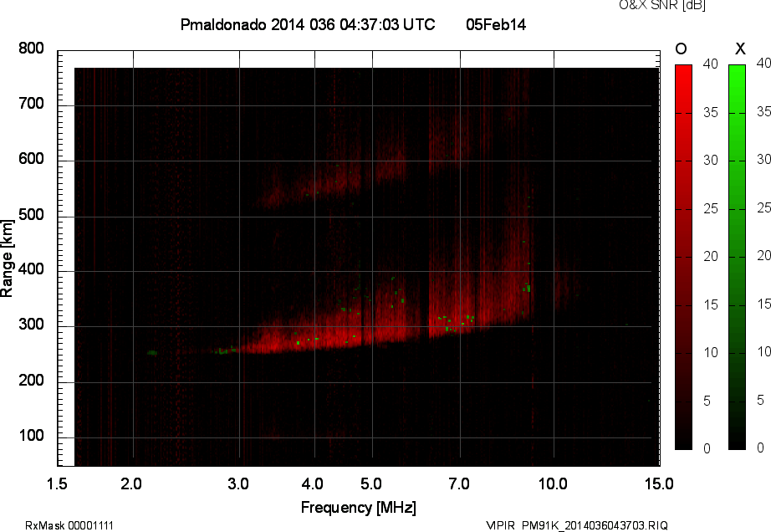Click the 'RxMask 00001111' text
Image resolution: width=771 pixels, height=532 pixels.
point(69,525)
